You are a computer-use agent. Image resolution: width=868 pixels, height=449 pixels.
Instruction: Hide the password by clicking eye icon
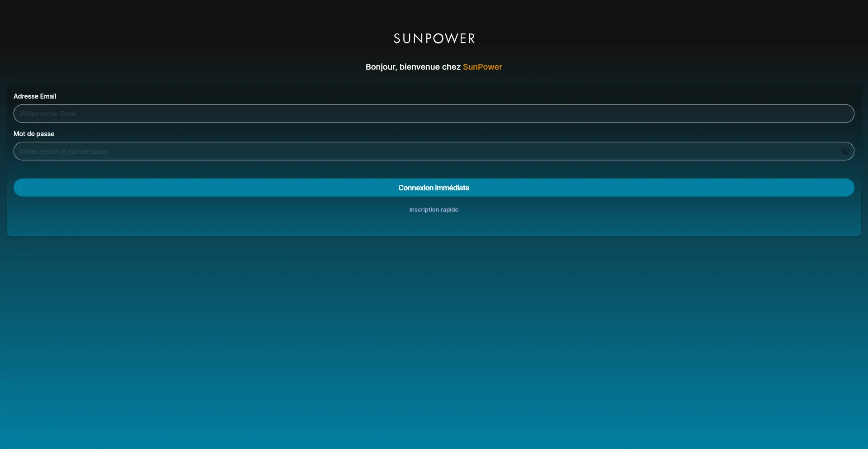click(x=844, y=151)
